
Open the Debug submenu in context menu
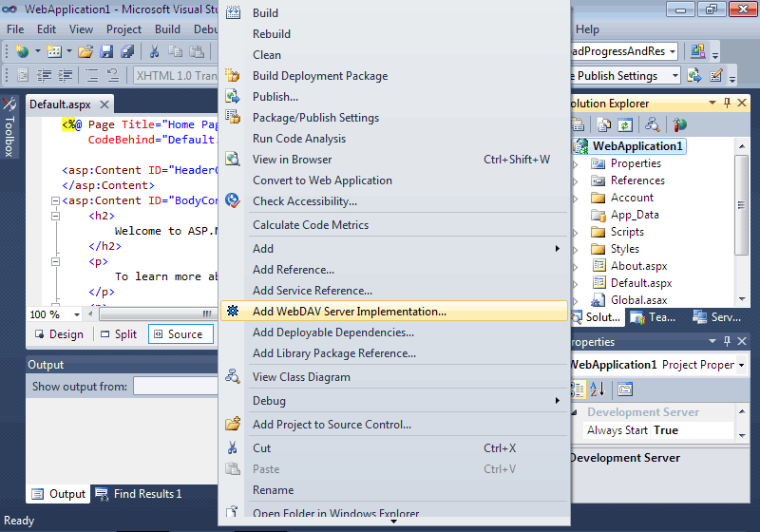click(393, 401)
